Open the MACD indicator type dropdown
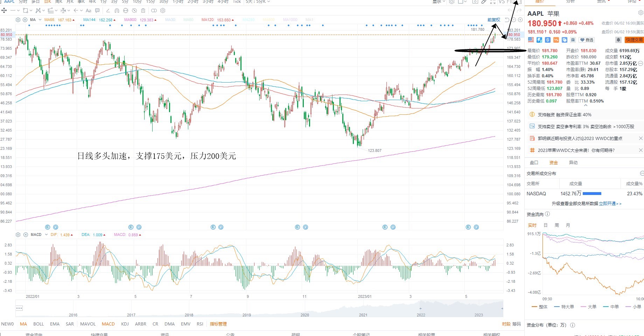Screen dimensions: 644x336 tap(46, 234)
